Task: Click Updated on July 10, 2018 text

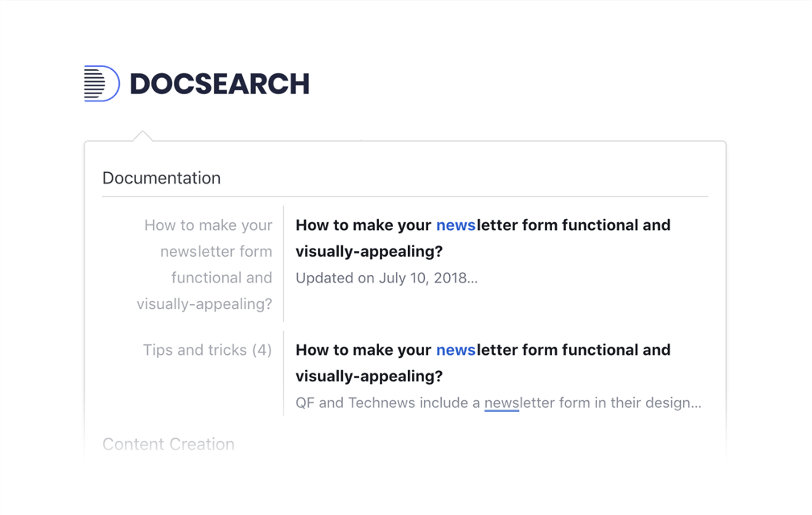Action: coord(385,278)
